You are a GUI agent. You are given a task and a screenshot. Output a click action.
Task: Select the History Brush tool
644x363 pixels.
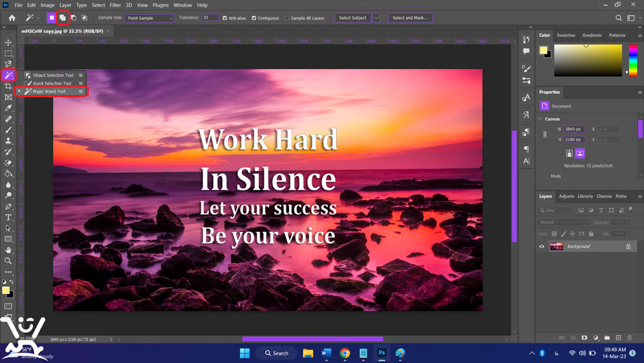8,152
